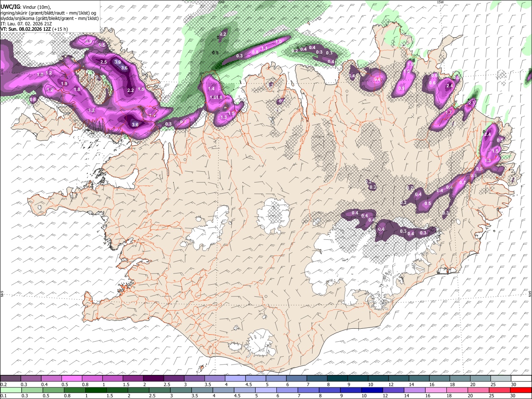Click the 'UWC/IG' title text
Image resolution: width=532 pixels, height=399 pixels.
[x=10, y=7]
